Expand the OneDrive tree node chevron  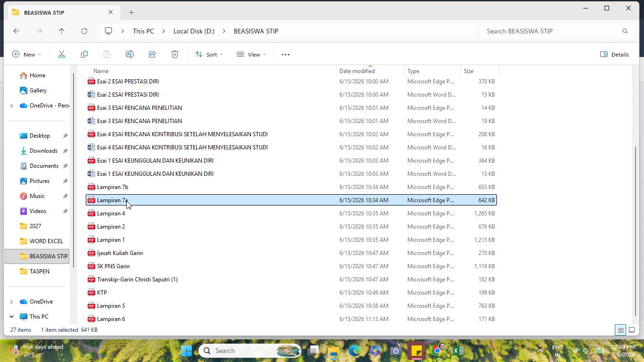(11, 302)
